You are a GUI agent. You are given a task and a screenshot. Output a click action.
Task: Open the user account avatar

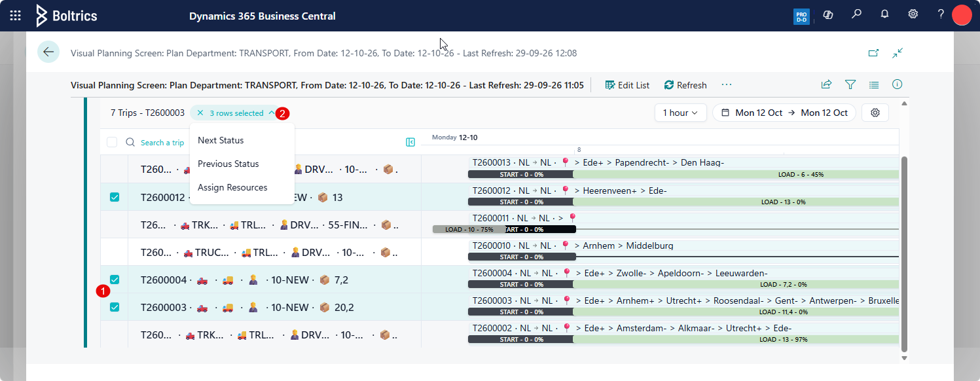point(962,14)
